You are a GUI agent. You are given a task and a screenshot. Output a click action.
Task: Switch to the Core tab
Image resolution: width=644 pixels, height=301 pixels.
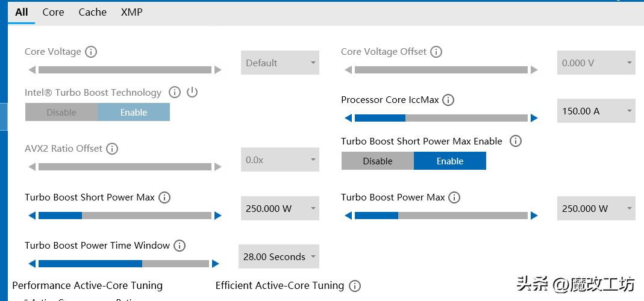pyautogui.click(x=53, y=12)
